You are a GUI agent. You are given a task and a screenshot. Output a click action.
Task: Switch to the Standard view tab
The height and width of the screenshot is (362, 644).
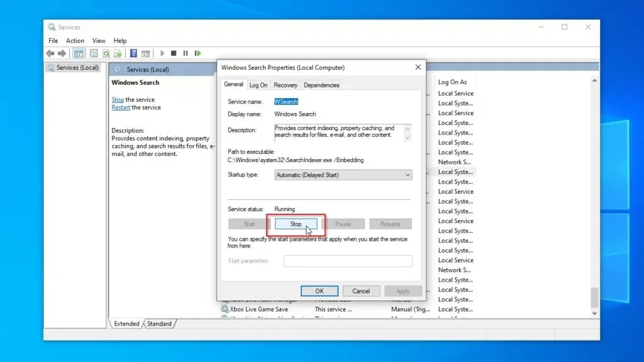[159, 324]
